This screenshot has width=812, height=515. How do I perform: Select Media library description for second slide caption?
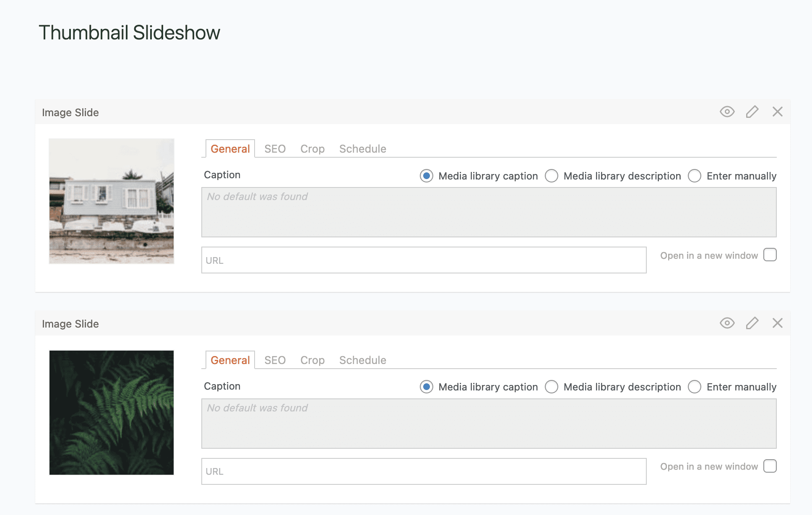tap(552, 387)
